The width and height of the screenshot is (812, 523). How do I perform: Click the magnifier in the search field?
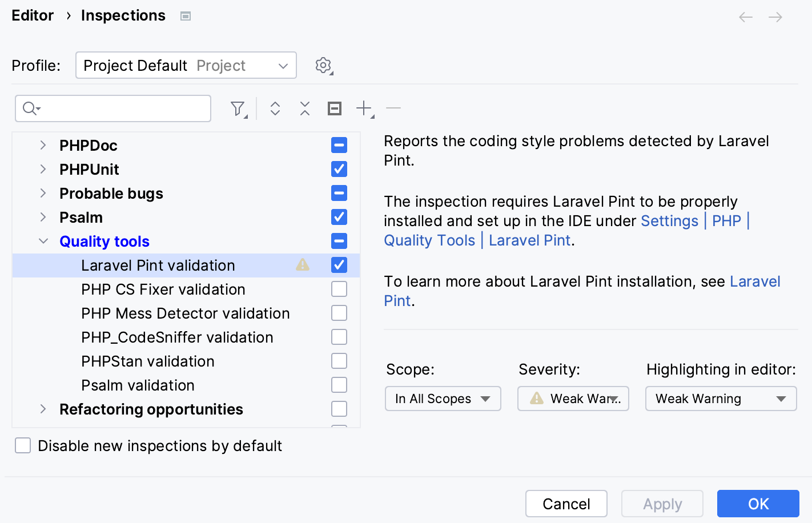click(29, 108)
